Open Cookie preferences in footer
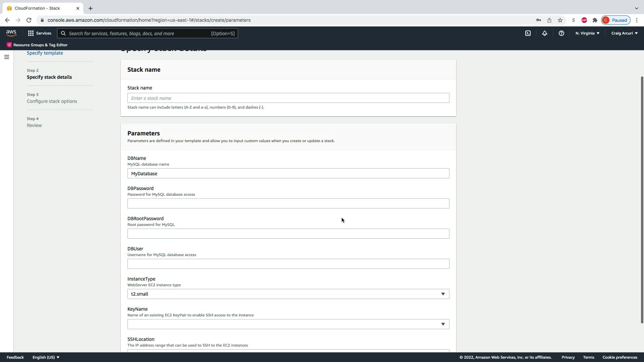The width and height of the screenshot is (644, 362). (x=620, y=357)
